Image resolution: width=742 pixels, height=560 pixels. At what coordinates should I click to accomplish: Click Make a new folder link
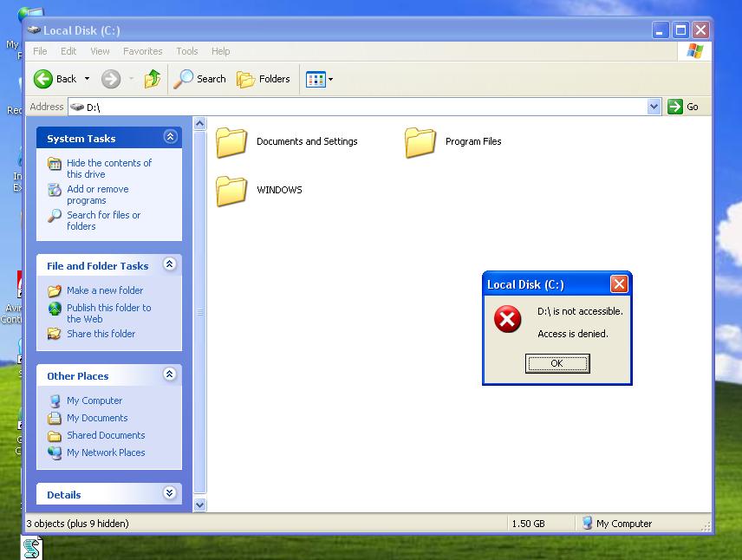105,290
